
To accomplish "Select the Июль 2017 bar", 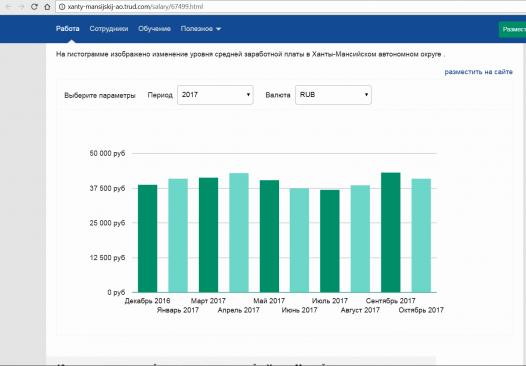I will coord(330,241).
